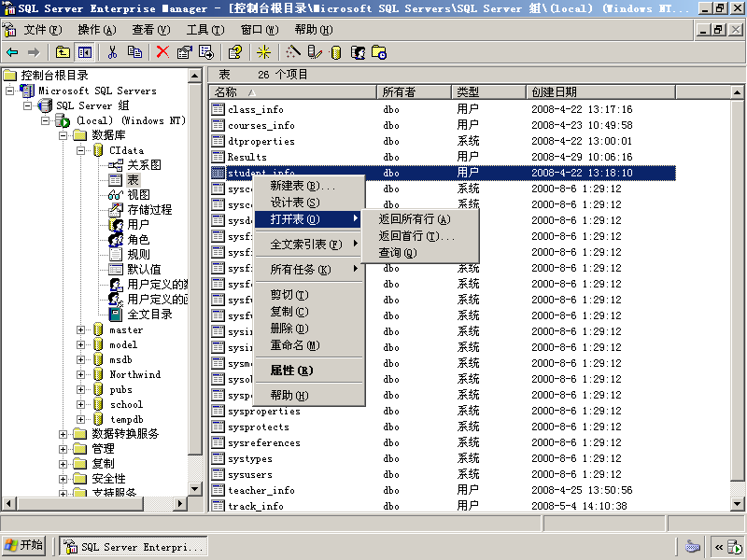Screen dimensions: 747x560
Task: Select the sysprotects table row
Action: coord(443,427)
